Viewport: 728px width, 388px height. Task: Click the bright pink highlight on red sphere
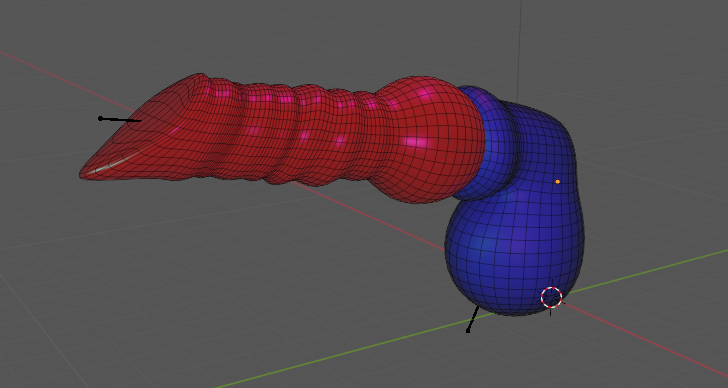click(416, 142)
